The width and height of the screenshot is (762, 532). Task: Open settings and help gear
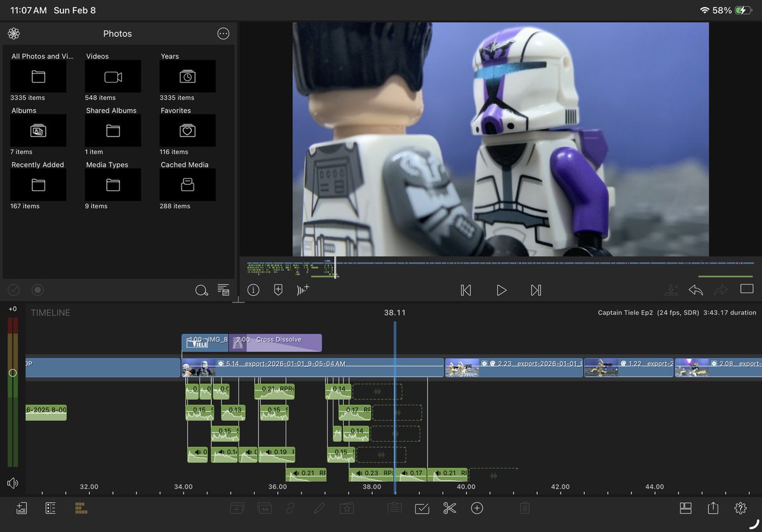(740, 508)
